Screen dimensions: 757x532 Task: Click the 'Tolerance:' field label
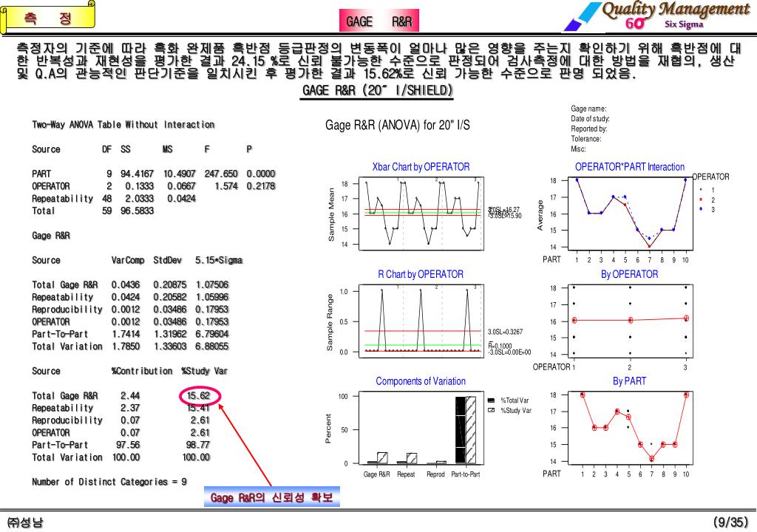pos(586,139)
